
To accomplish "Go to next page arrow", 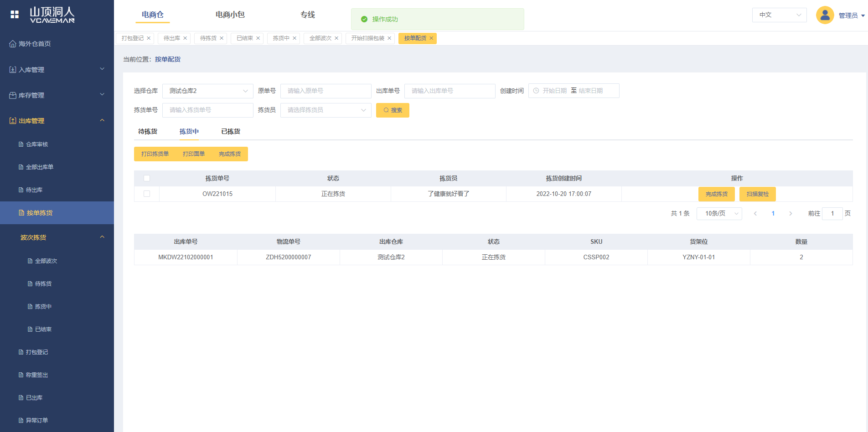I will point(790,214).
